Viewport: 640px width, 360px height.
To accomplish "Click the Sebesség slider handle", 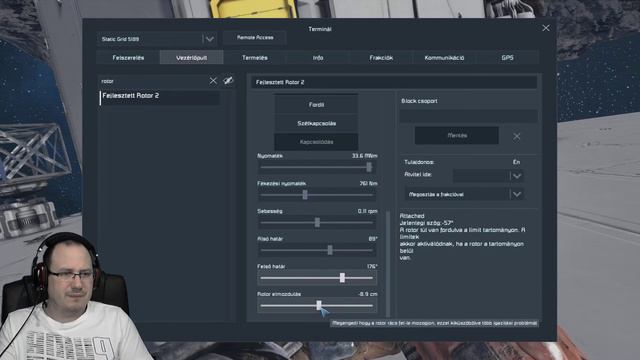I will click(317, 222).
